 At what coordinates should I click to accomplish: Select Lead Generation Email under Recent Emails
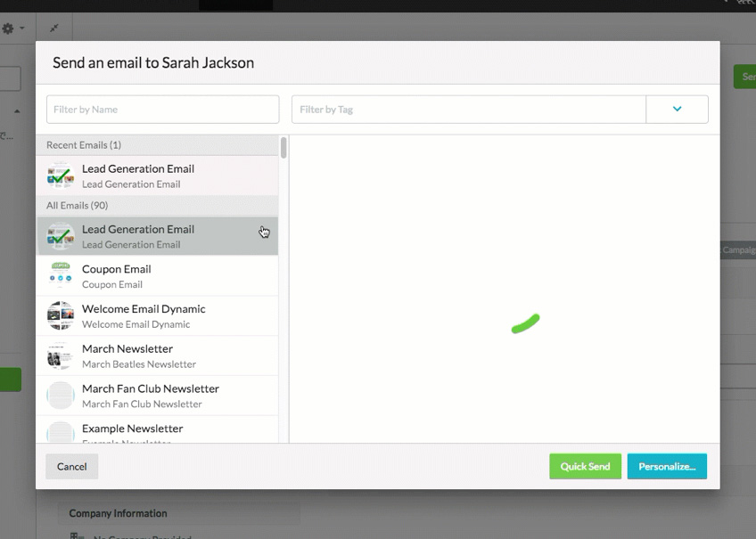coord(157,176)
